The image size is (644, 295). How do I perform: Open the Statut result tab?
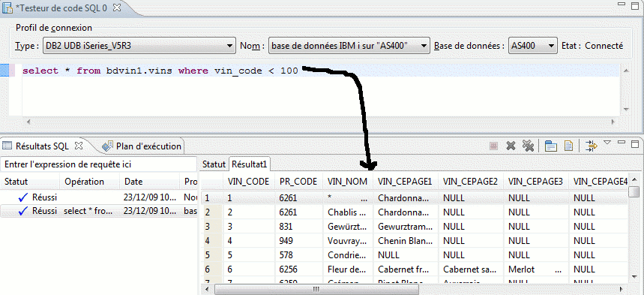coord(214,164)
